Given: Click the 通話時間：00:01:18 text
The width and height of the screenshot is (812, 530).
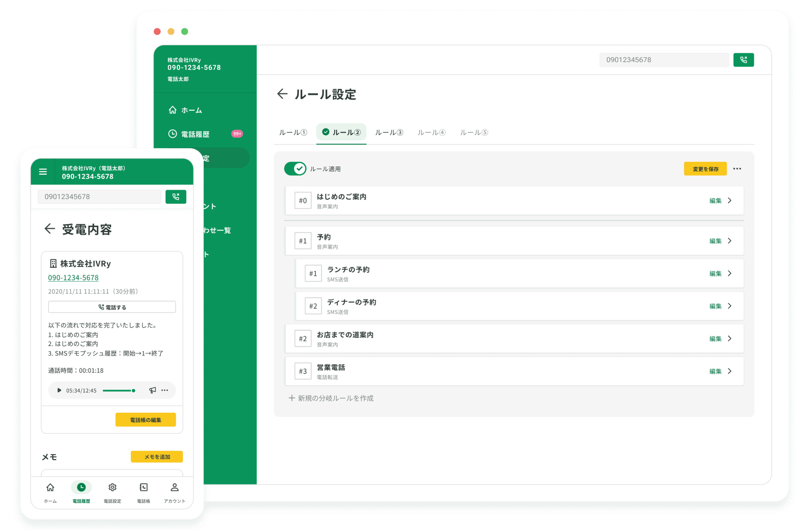Looking at the screenshot, I should point(76,370).
